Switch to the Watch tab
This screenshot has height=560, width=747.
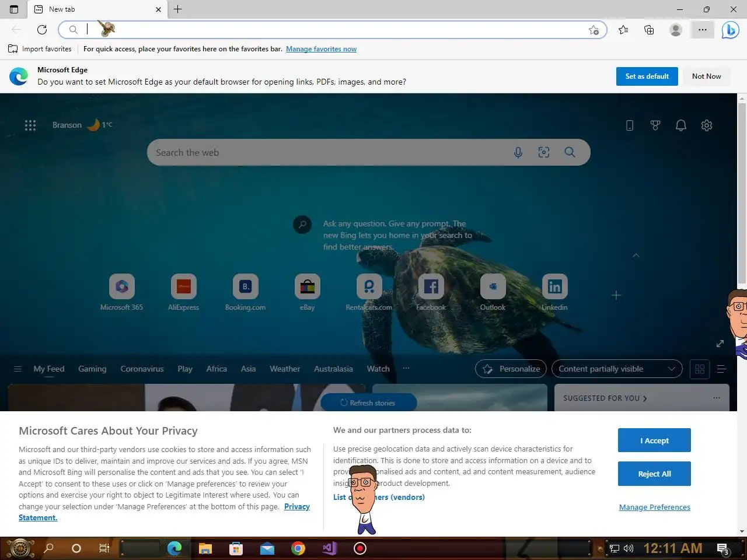[378, 369]
